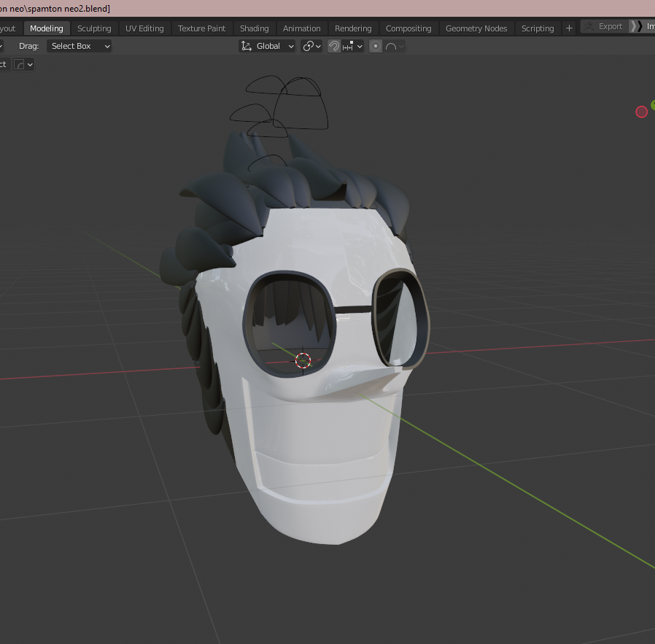
Task: Open the transform pivot point menu
Action: [312, 46]
